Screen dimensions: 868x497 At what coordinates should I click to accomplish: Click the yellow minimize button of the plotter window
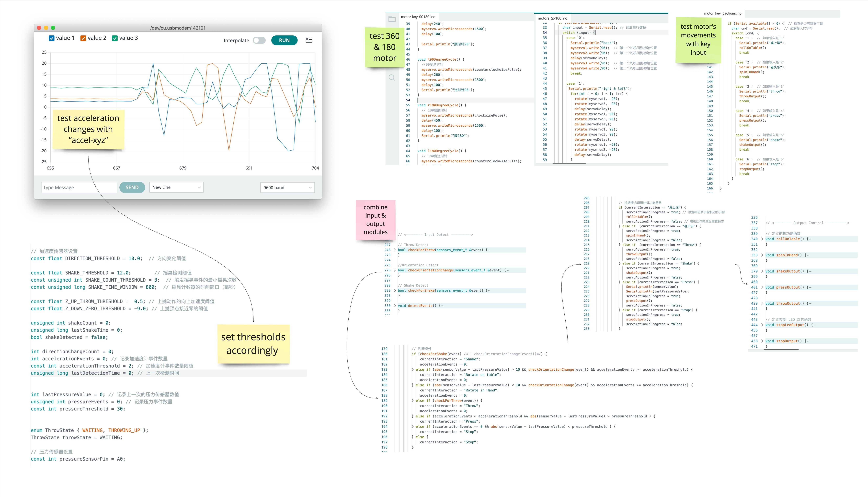coord(46,28)
